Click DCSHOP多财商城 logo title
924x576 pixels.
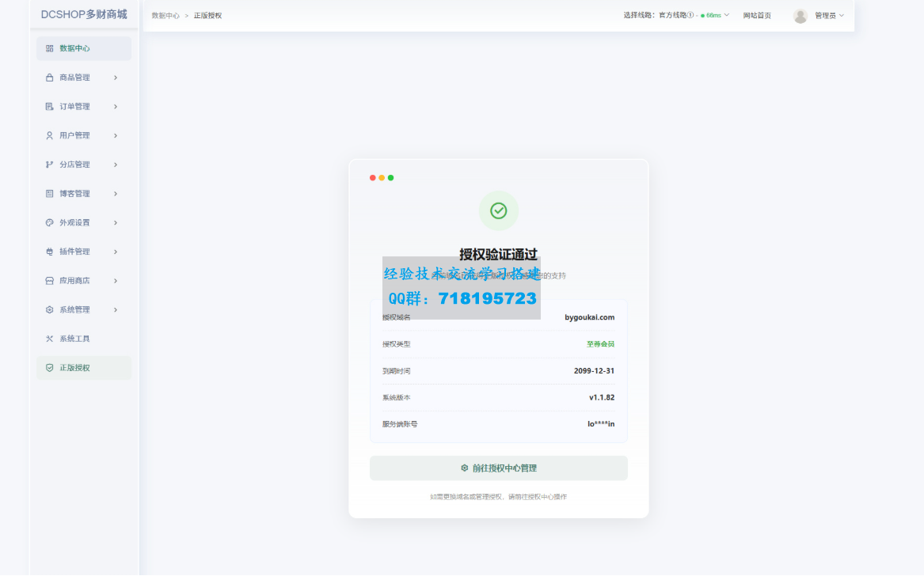point(84,14)
